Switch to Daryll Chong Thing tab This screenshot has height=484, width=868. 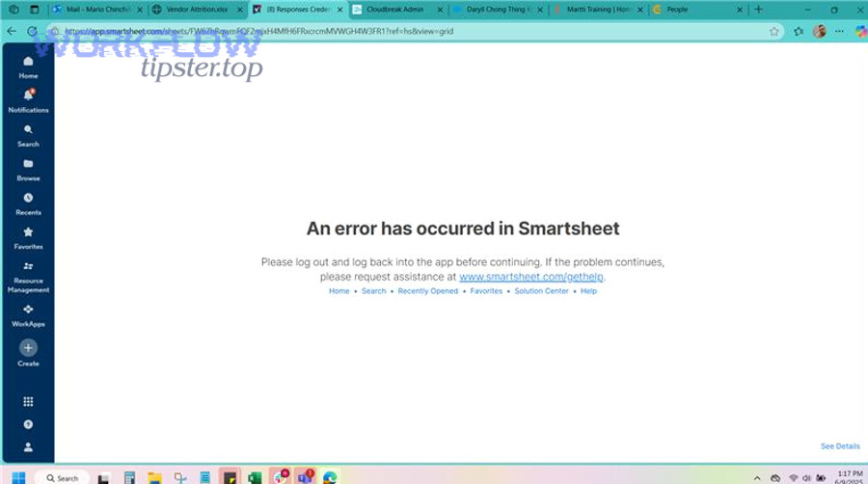tap(498, 10)
